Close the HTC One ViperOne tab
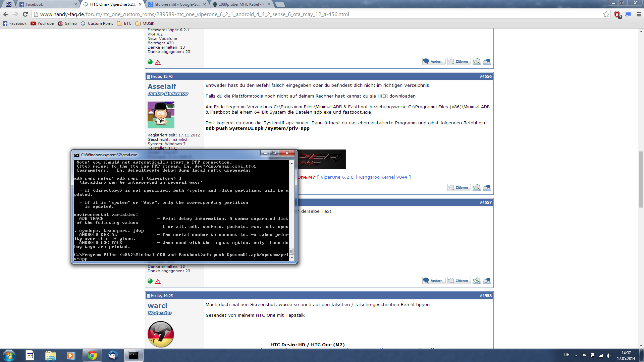644x362 pixels. coord(140,4)
